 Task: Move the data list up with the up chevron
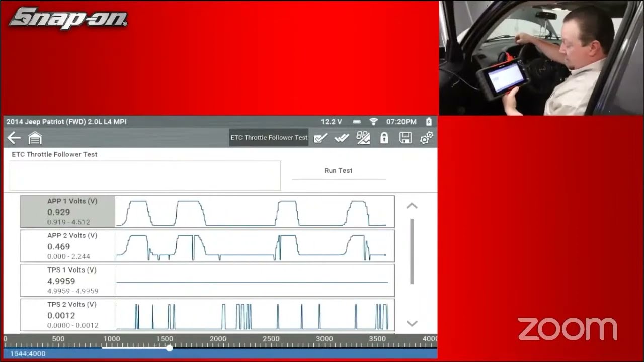click(x=412, y=206)
